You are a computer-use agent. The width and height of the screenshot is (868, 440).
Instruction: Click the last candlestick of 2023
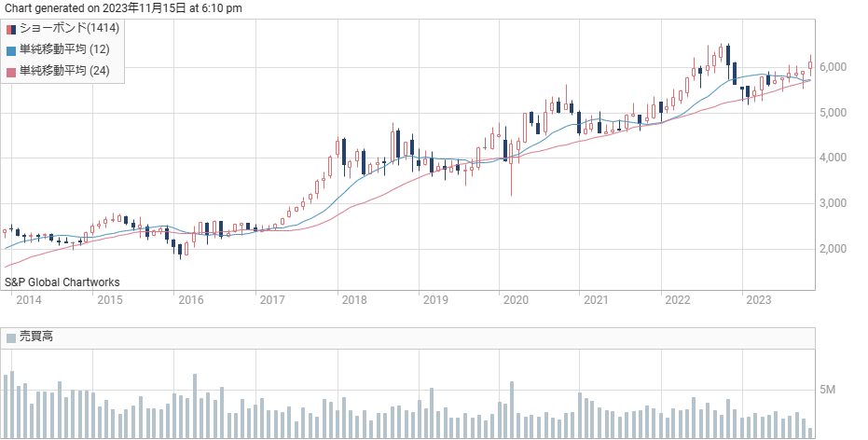[810, 67]
